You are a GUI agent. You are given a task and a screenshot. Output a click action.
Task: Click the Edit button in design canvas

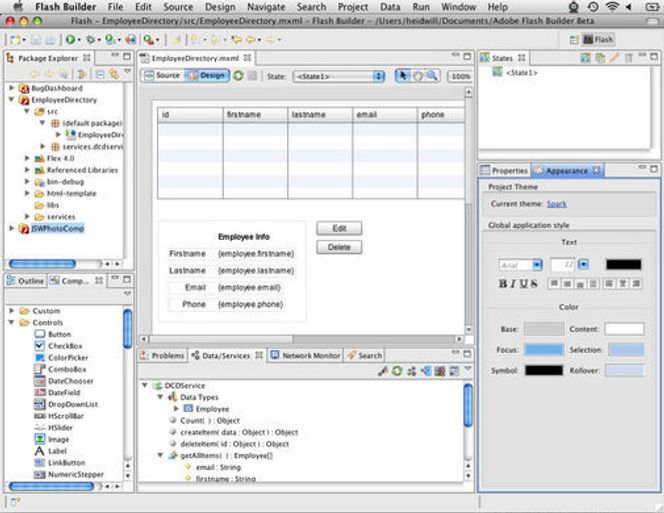point(339,228)
